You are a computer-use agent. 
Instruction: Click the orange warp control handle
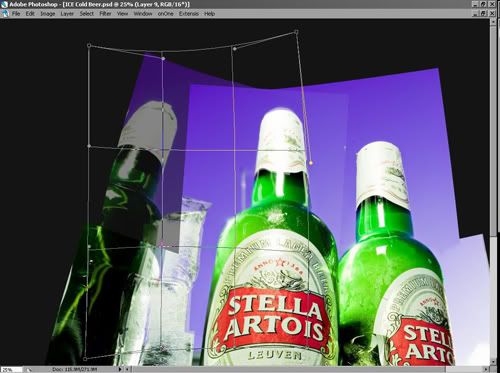[x=311, y=163]
